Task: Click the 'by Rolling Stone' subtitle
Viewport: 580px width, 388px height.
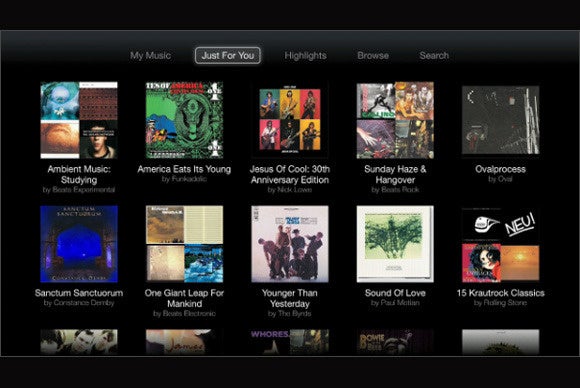Action: tap(500, 303)
